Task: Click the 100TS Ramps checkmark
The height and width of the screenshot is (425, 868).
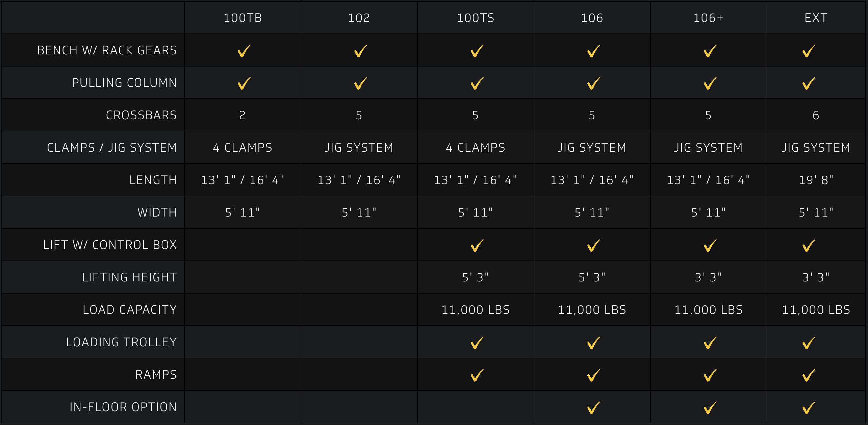Action: 477,375
